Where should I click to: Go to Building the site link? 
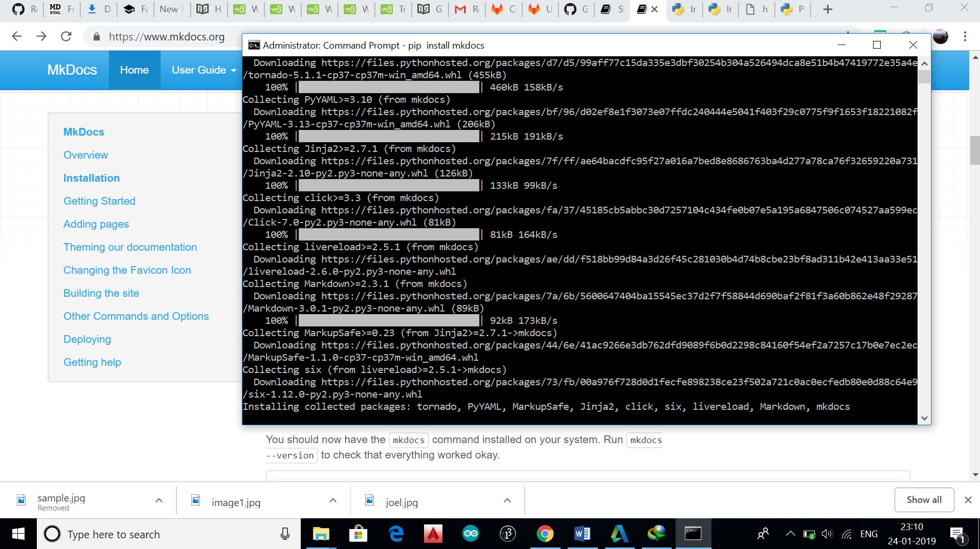click(x=101, y=293)
